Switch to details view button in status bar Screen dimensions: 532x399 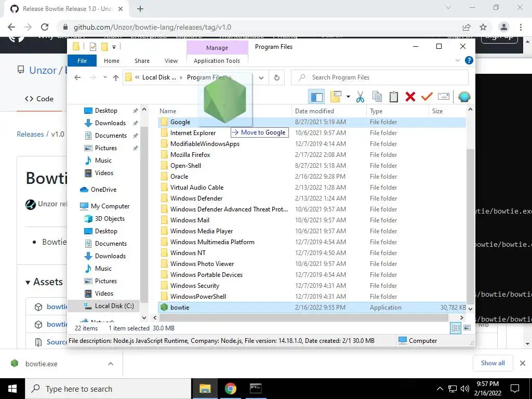tap(456, 328)
